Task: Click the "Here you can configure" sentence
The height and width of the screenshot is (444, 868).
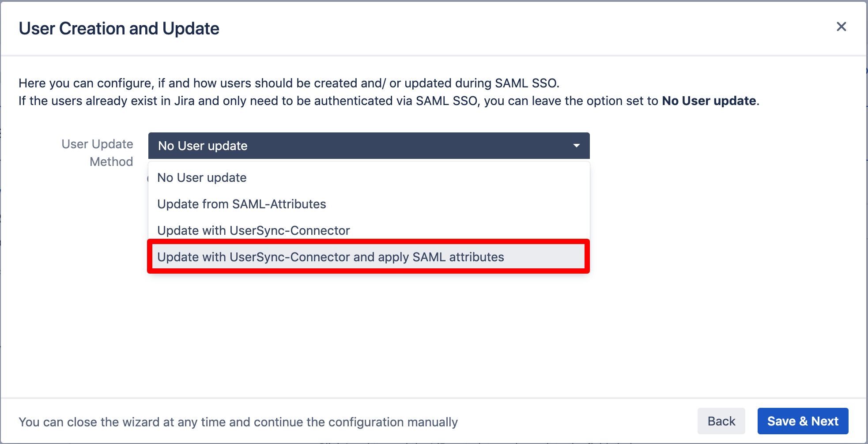Action: click(289, 83)
